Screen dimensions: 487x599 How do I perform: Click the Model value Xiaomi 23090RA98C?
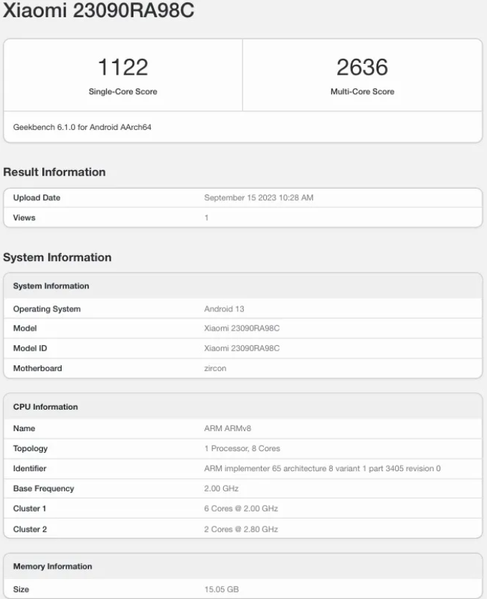(x=242, y=328)
